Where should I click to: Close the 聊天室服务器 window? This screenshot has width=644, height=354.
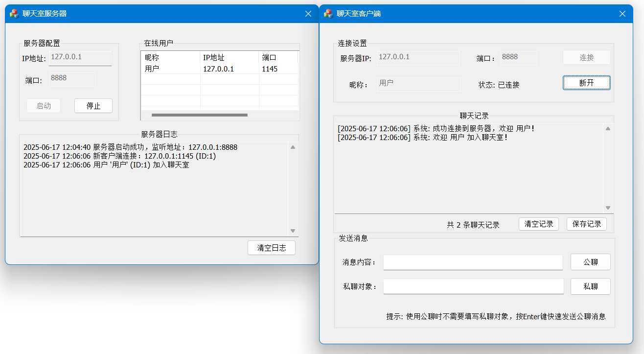308,14
